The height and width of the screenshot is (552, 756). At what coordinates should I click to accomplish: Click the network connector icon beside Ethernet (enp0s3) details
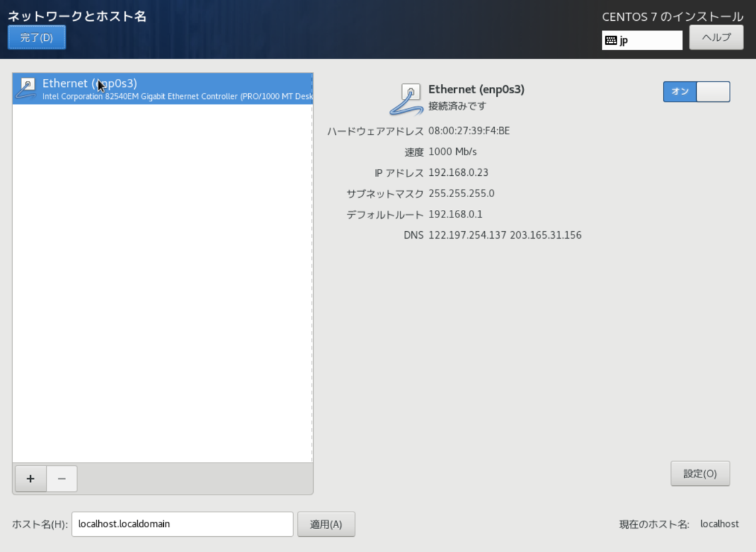413,98
